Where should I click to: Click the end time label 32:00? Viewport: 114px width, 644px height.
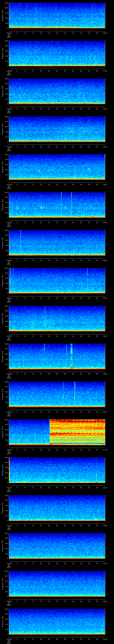105,109
